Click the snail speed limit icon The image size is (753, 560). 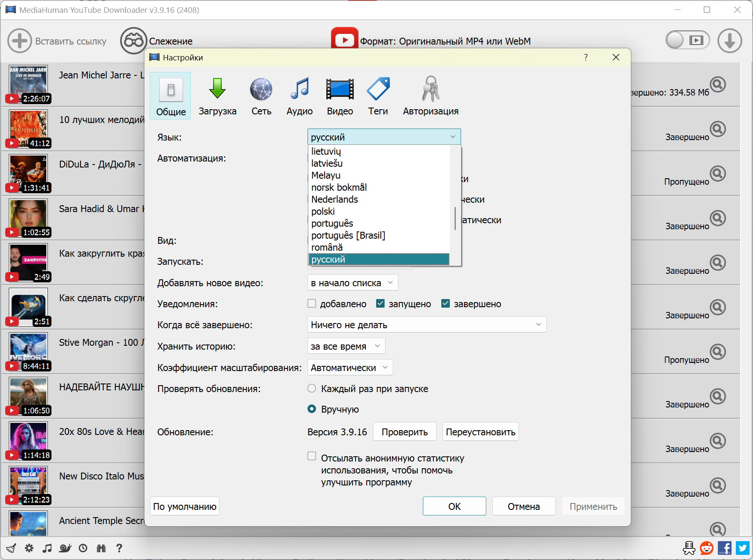pyautogui.click(x=65, y=548)
